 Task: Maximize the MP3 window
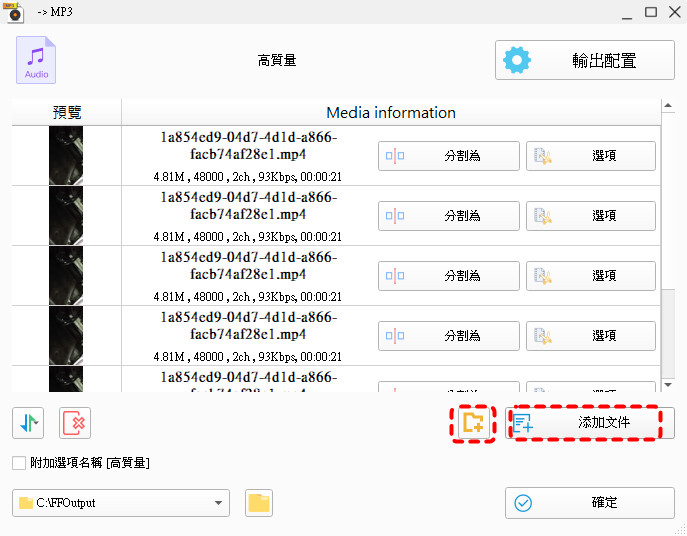[x=651, y=12]
